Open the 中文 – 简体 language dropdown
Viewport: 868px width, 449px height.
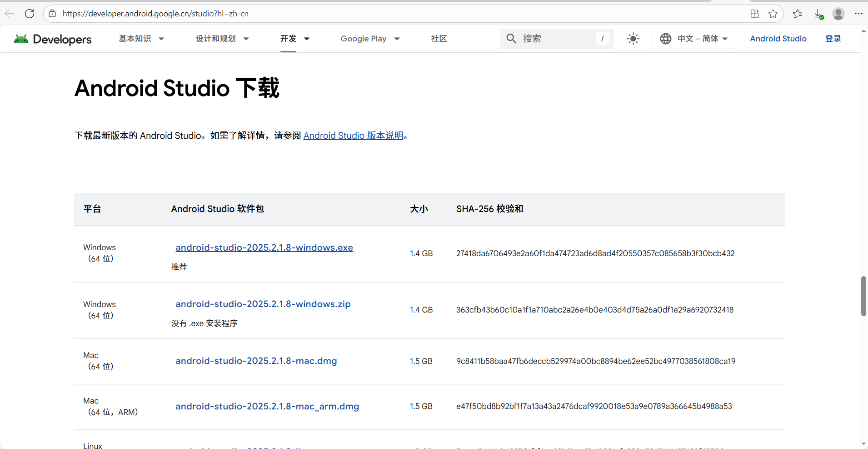(x=694, y=39)
